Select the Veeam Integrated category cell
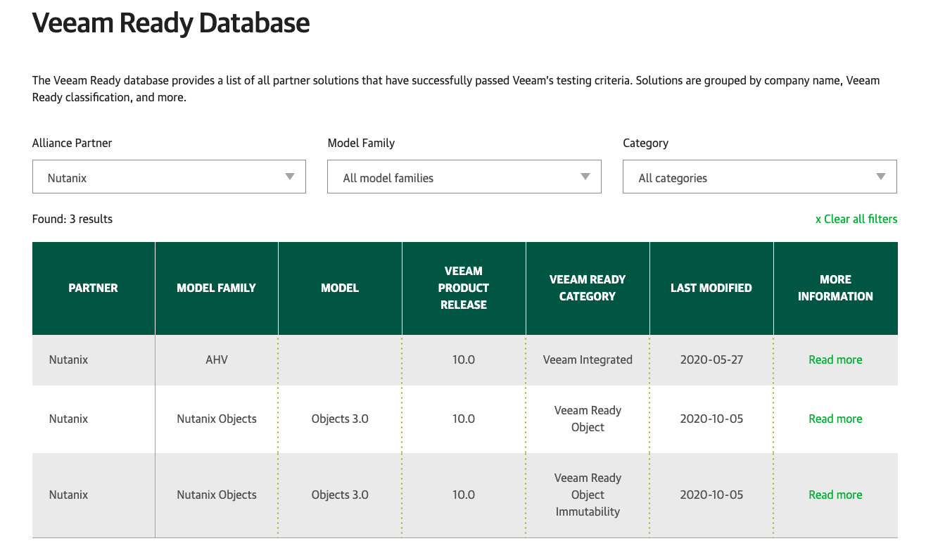 tap(588, 359)
